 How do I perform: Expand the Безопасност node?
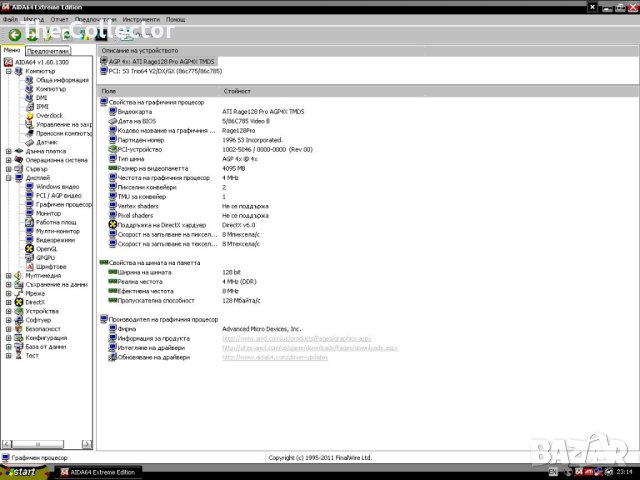pos(9,329)
